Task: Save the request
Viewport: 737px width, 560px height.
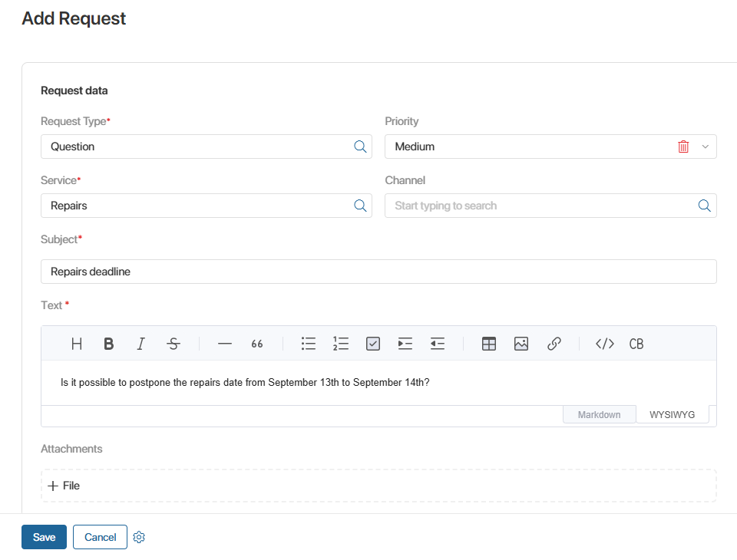Action: [44, 537]
